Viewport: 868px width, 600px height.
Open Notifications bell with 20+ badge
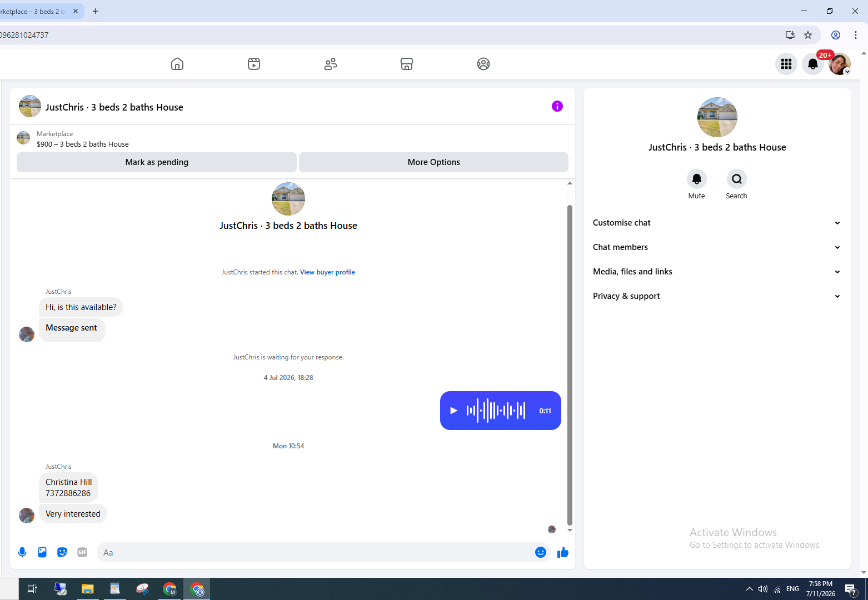(813, 64)
